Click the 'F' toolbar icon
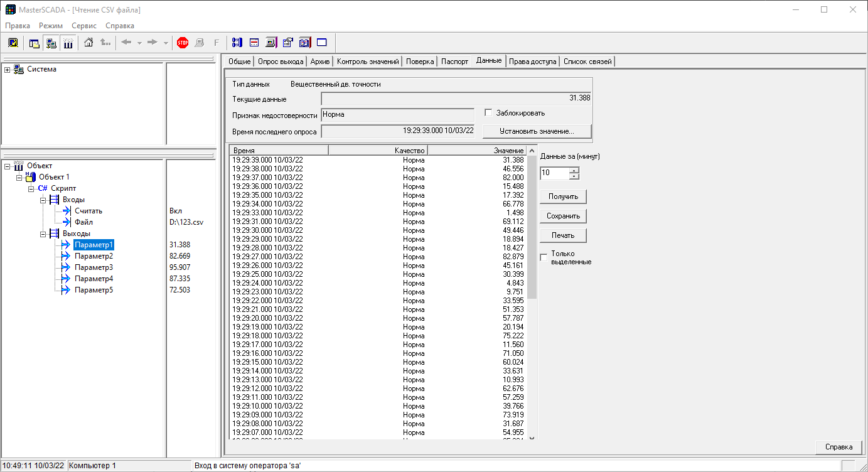The height and width of the screenshot is (472, 868). click(x=217, y=43)
